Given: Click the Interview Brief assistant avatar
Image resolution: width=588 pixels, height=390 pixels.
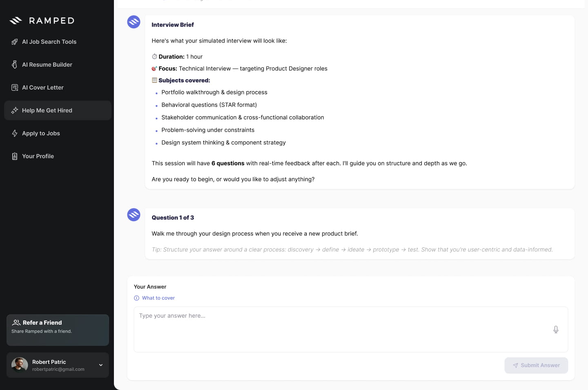Looking at the screenshot, I should point(134,22).
